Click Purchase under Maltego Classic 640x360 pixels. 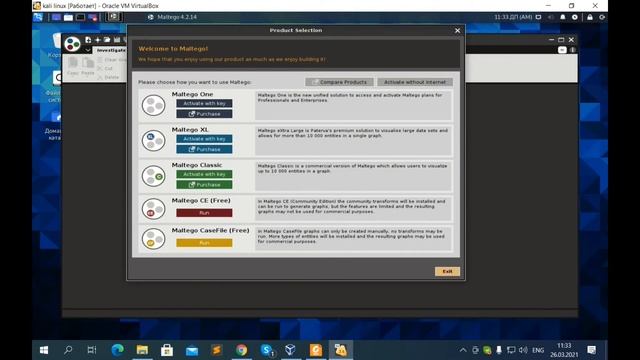[x=204, y=185]
